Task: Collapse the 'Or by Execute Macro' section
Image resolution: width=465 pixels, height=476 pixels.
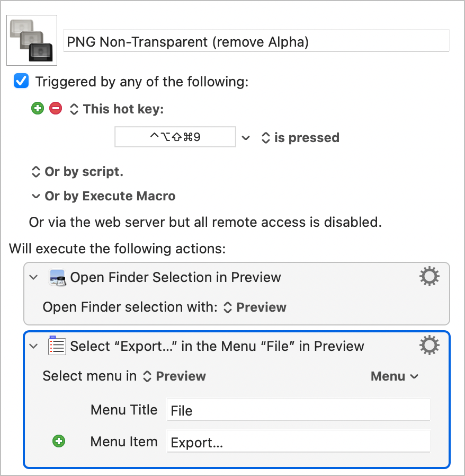Action: pos(35,196)
